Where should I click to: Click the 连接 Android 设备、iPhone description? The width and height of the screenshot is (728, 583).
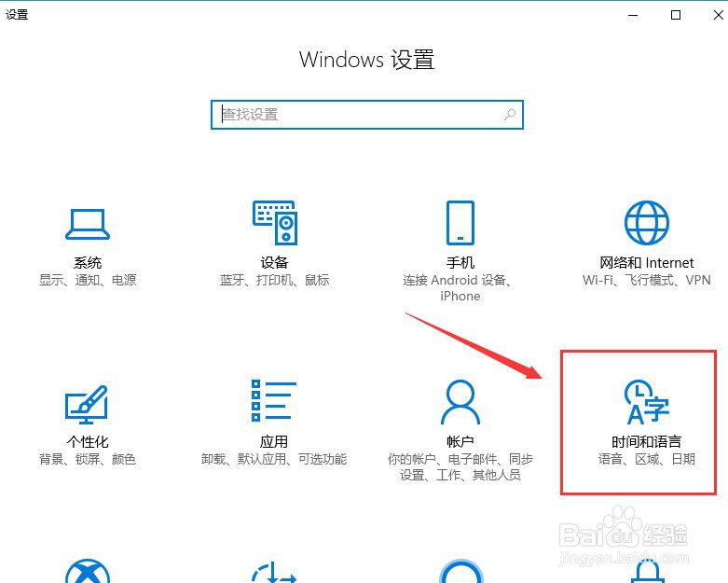point(460,288)
